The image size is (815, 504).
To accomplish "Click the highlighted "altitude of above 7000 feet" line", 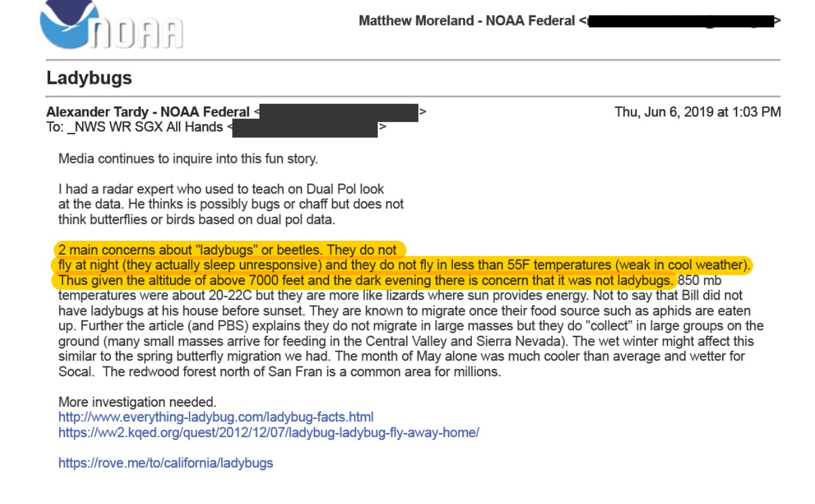I will pyautogui.click(x=365, y=280).
